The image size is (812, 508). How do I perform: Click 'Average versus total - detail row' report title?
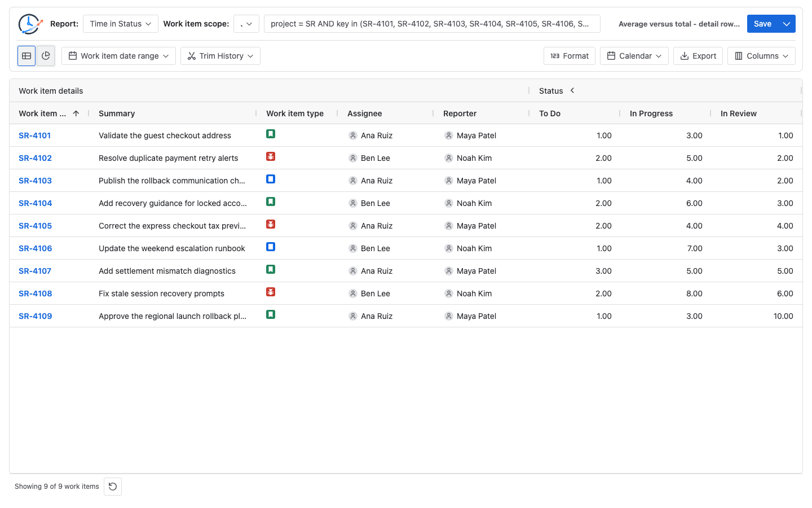point(679,24)
